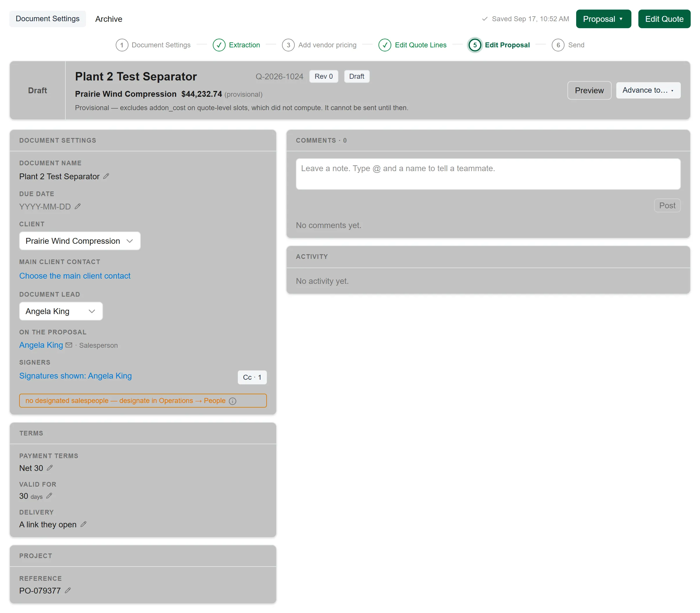
Task: Post the comment
Action: click(x=667, y=205)
